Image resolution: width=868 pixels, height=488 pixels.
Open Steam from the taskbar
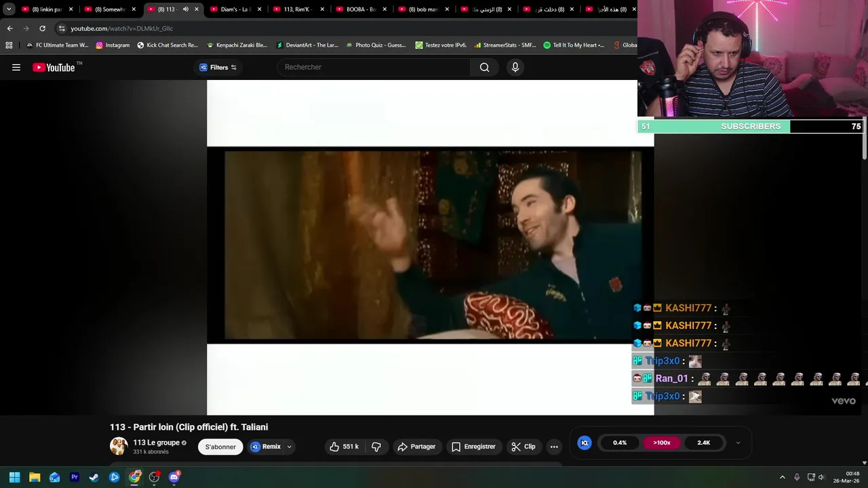(x=94, y=477)
